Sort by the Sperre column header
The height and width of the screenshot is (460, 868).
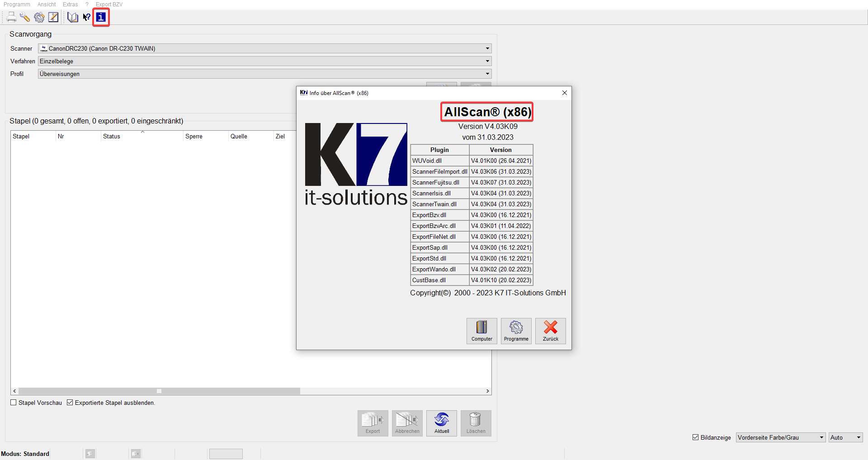click(206, 136)
